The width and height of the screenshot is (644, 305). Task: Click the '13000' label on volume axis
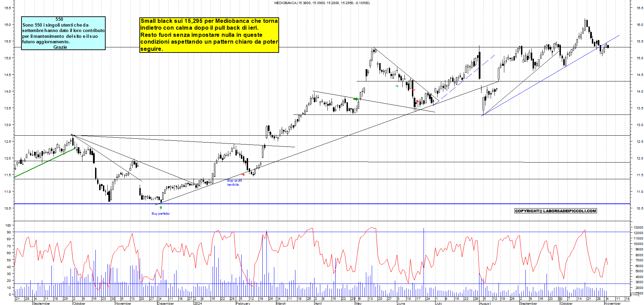pos(638,227)
